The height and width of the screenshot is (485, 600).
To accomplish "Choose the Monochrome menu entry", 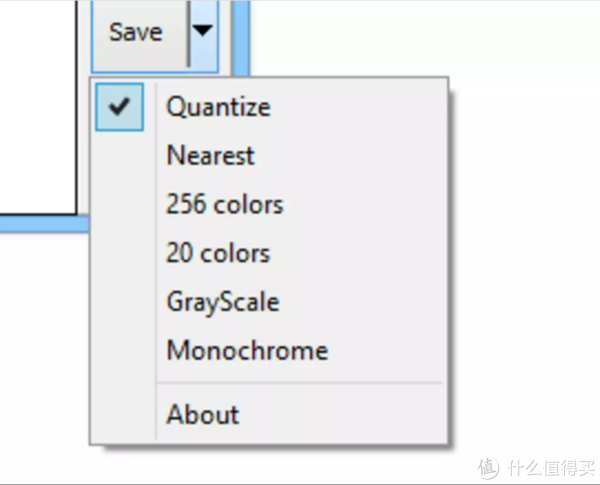I will (247, 351).
